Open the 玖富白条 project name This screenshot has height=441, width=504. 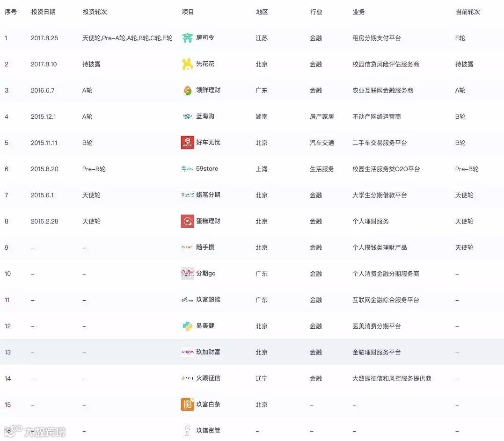click(x=208, y=404)
